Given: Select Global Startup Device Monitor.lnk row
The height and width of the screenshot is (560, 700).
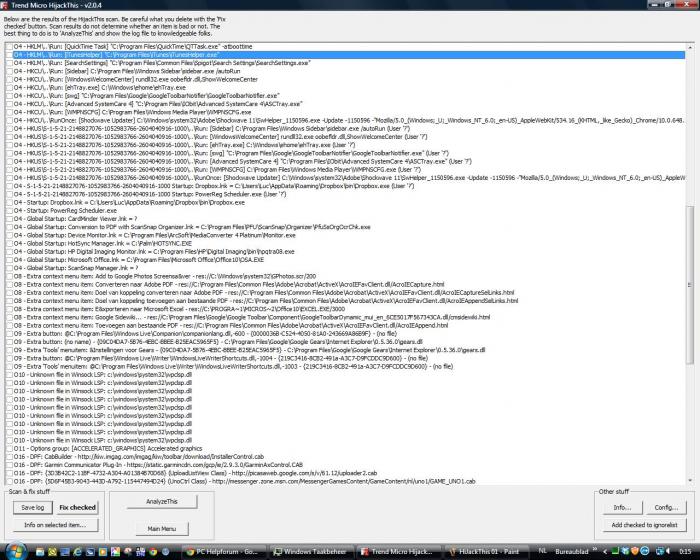Looking at the screenshot, I should click(154, 235).
